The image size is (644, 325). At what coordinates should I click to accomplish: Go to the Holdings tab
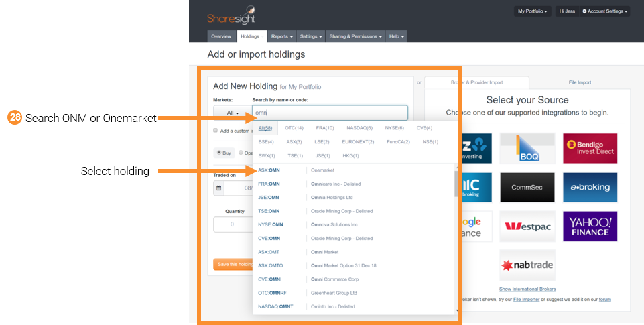pyautogui.click(x=251, y=36)
